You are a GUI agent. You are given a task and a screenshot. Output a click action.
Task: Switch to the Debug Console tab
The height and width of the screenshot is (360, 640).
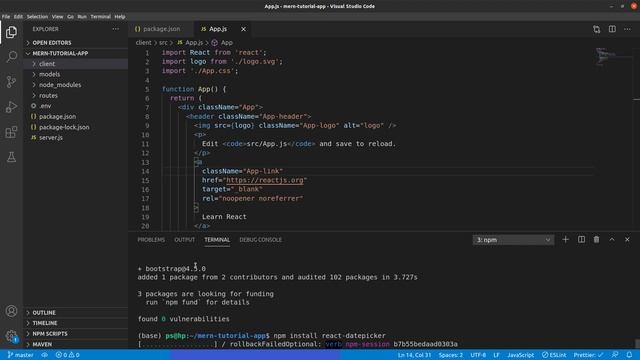[x=260, y=240]
